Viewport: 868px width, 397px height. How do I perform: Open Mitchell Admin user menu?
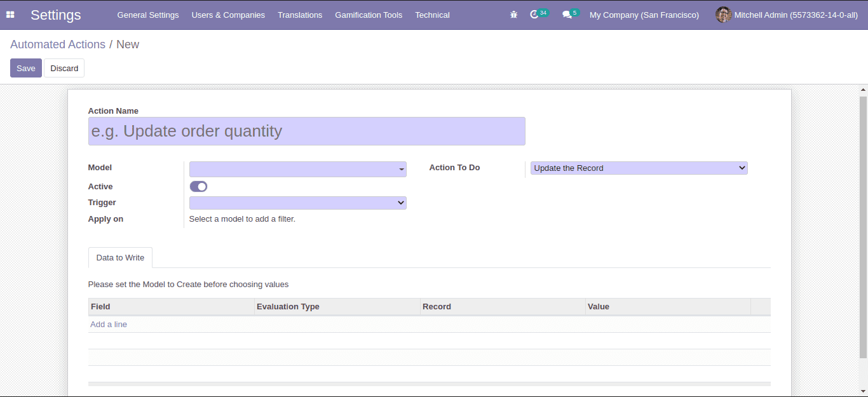[787, 15]
